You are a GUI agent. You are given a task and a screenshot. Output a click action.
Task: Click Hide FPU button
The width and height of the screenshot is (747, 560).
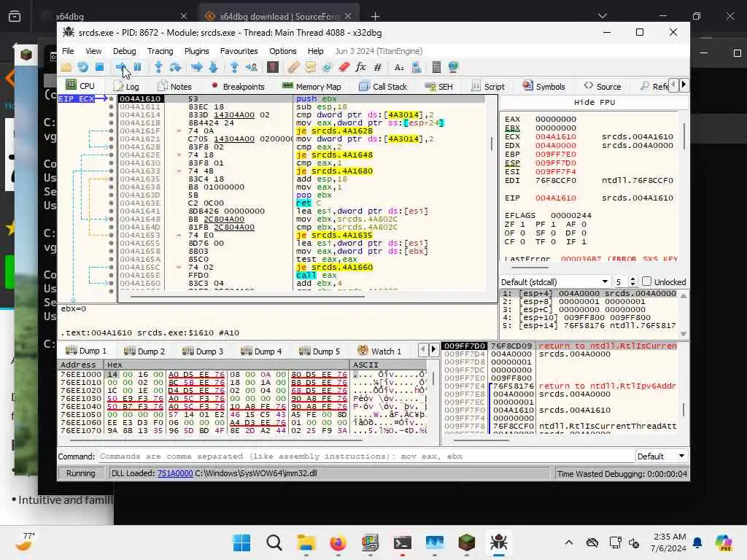(594, 102)
